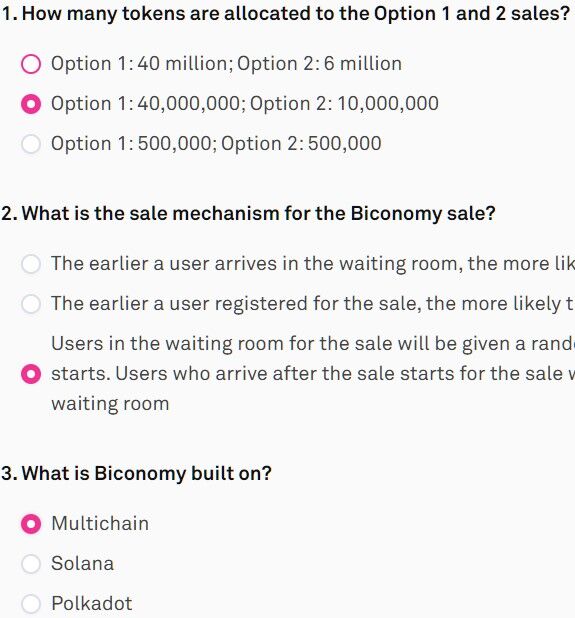Click the 'Option 1: 40 million; Option 2: 6 million' label text
This screenshot has height=618, width=575.
tap(227, 64)
